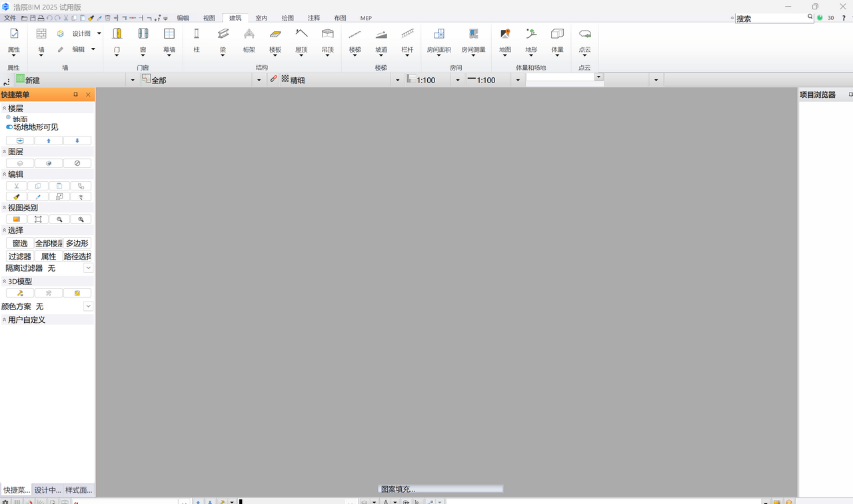Open the 隔离过滤器 dropdown
This screenshot has height=504, width=853.
[88, 268]
